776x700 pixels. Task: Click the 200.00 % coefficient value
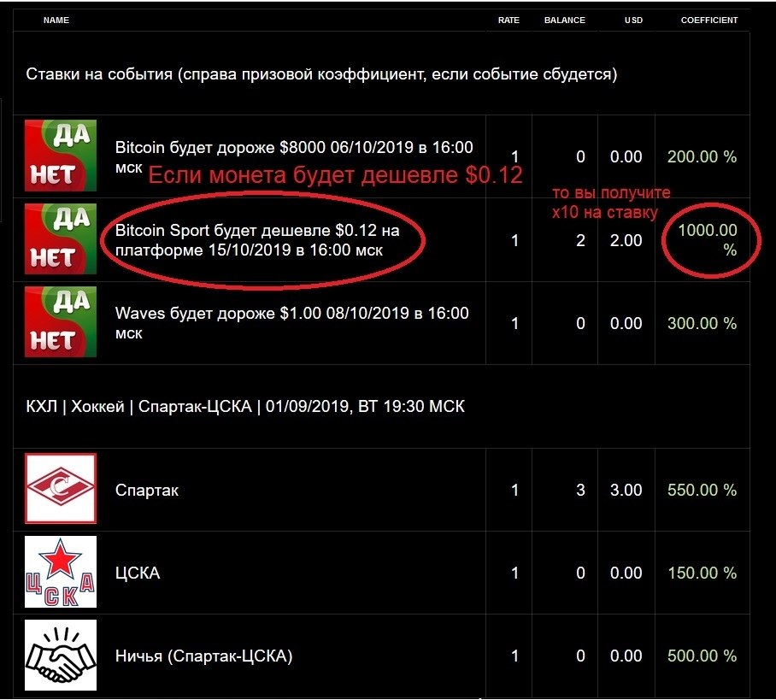[702, 157]
